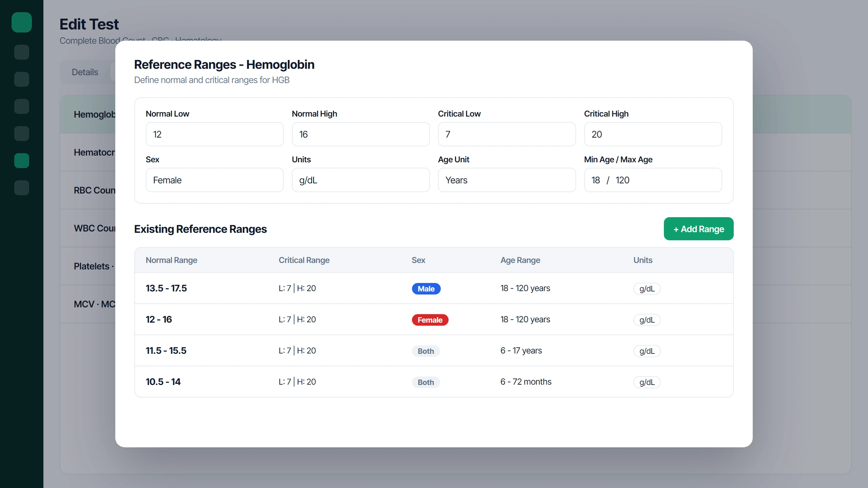Click the 6 - 72 months age range

526,382
